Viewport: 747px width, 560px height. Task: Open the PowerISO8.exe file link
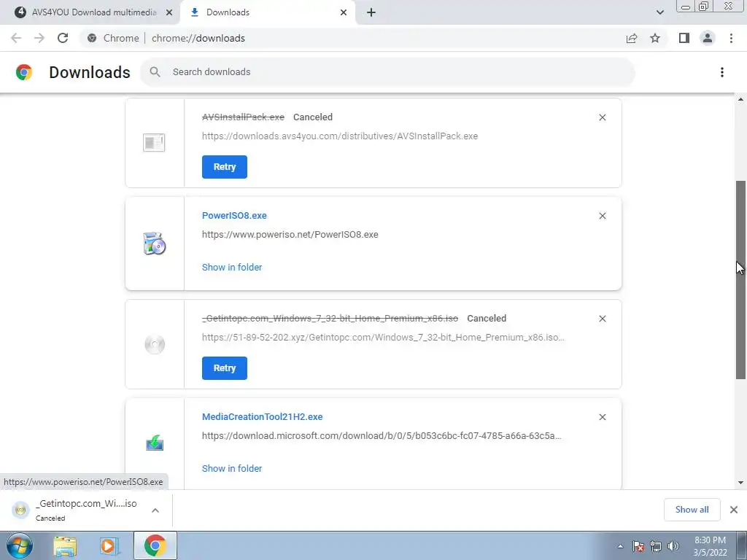(234, 215)
